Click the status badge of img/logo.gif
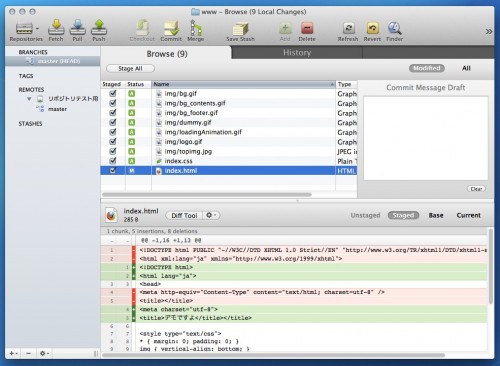The width and height of the screenshot is (500, 366). 132,142
